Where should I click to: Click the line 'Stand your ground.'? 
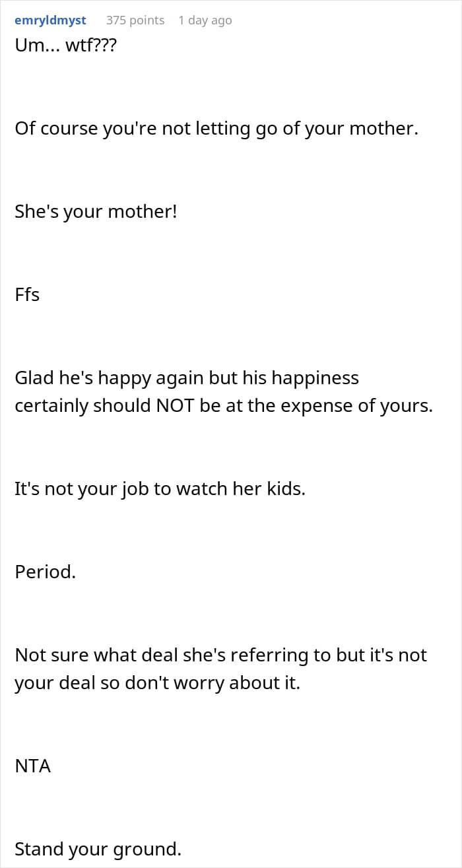[x=98, y=850]
